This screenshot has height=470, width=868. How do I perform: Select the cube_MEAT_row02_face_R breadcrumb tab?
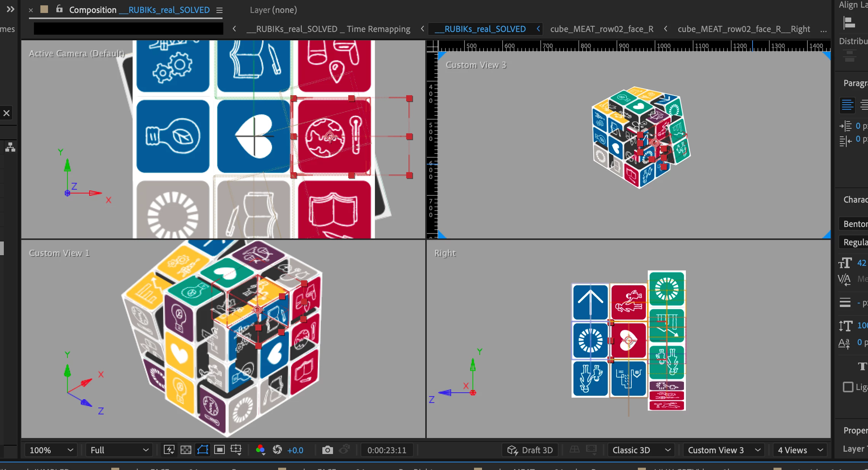pyautogui.click(x=601, y=29)
